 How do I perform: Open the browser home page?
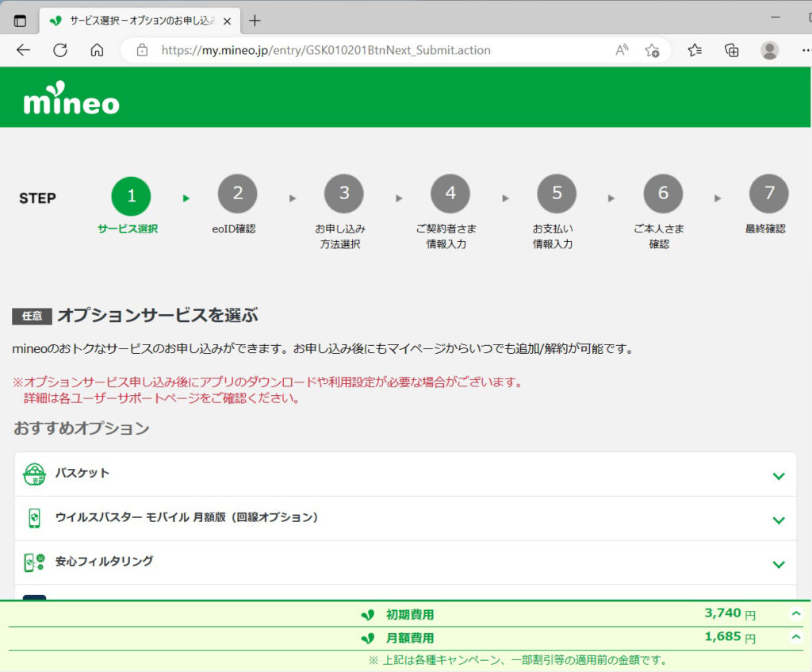point(97,50)
